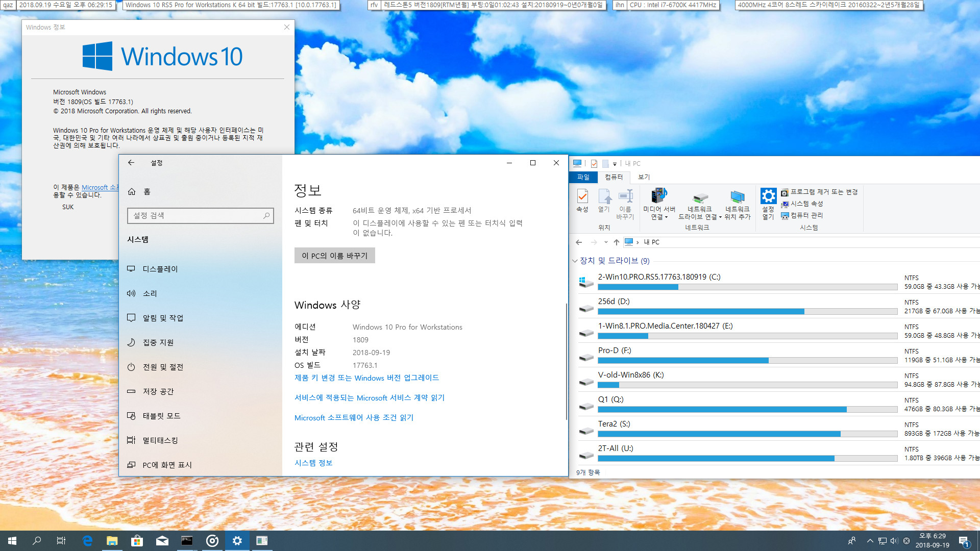Viewport: 980px width, 551px height.
Task: Open Sound settings page
Action: (x=200, y=293)
